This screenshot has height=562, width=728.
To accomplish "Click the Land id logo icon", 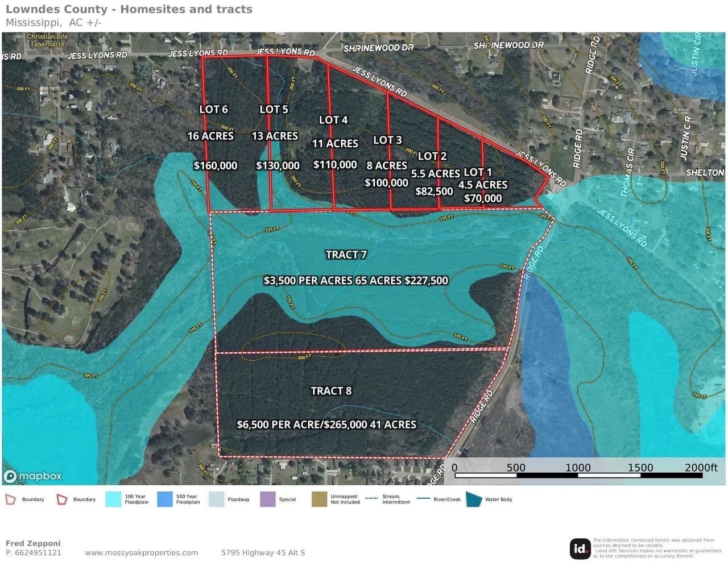I will [x=580, y=548].
